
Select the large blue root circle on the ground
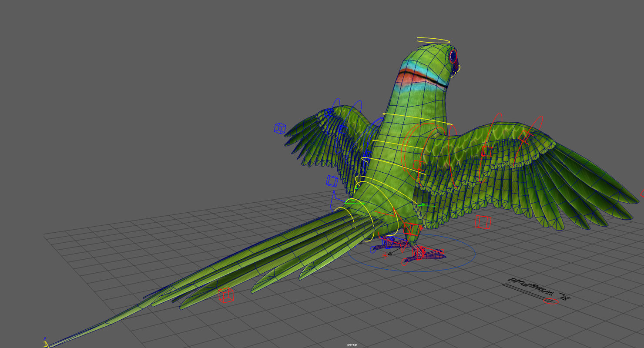coord(412,254)
